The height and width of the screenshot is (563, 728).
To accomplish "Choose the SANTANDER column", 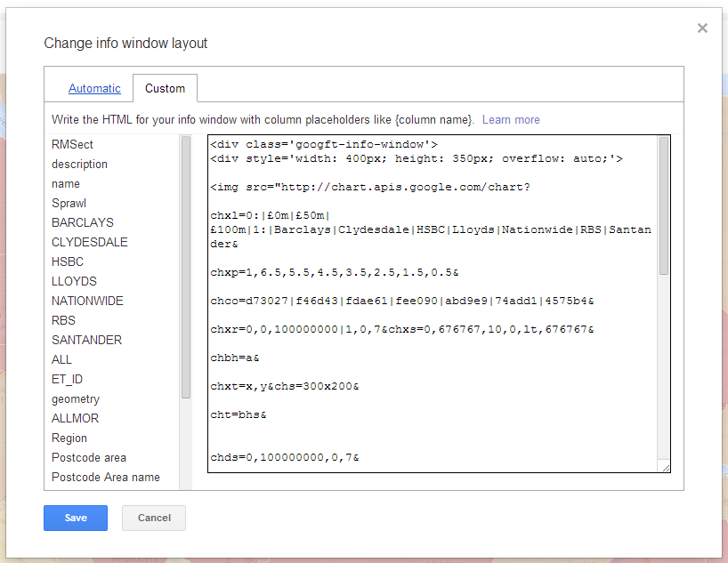I will [86, 341].
